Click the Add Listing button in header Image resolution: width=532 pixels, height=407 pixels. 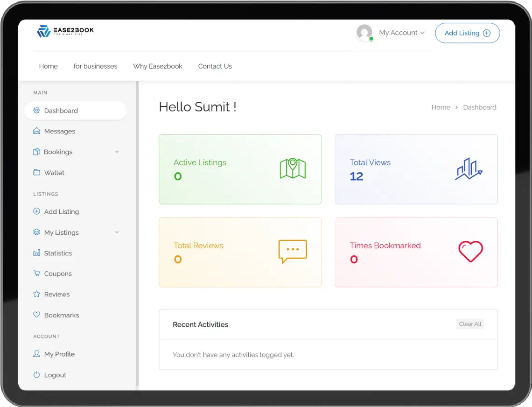tap(467, 33)
